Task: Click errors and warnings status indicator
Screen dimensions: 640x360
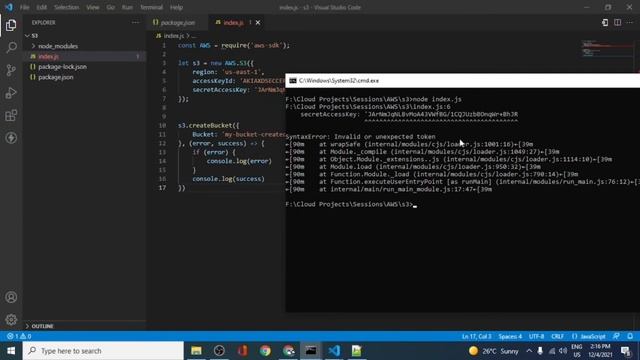Action: coord(19,336)
